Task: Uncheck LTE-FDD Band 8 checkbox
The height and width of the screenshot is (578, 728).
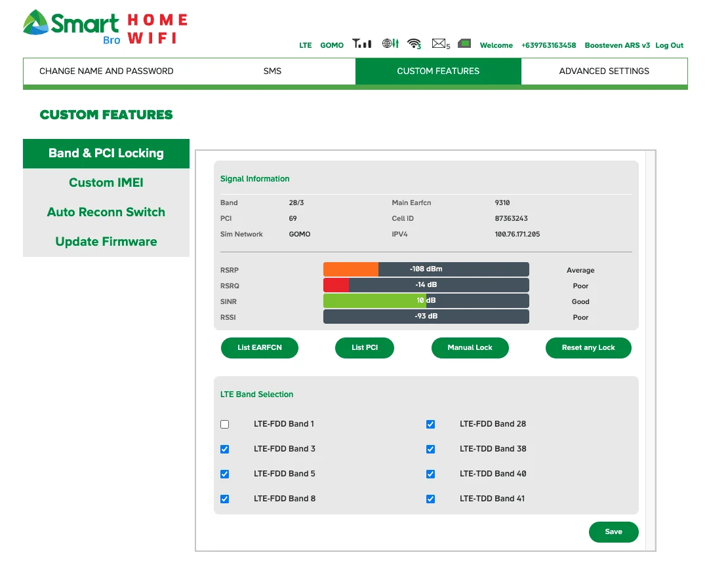Action: point(225,499)
